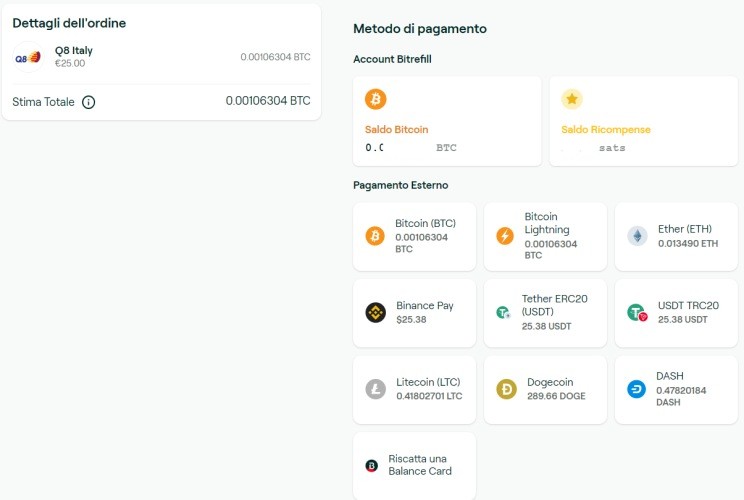Choose Ether (ETH) payment option

[676, 237]
